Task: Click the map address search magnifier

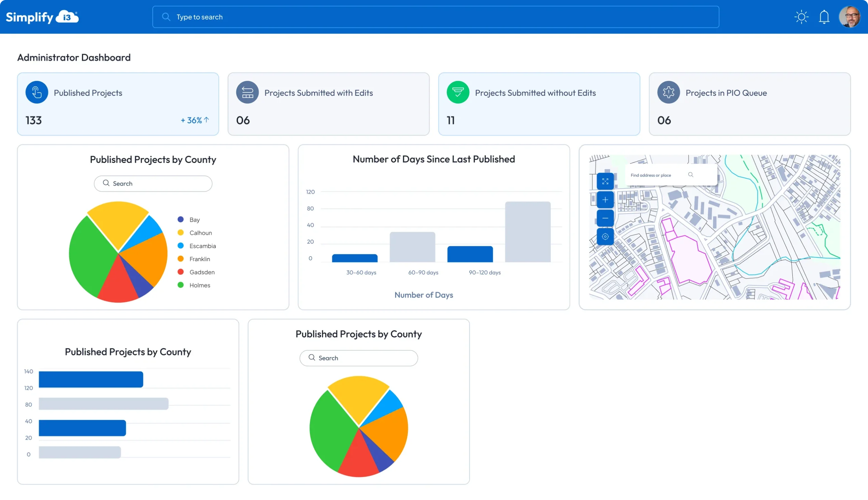Action: coord(690,175)
